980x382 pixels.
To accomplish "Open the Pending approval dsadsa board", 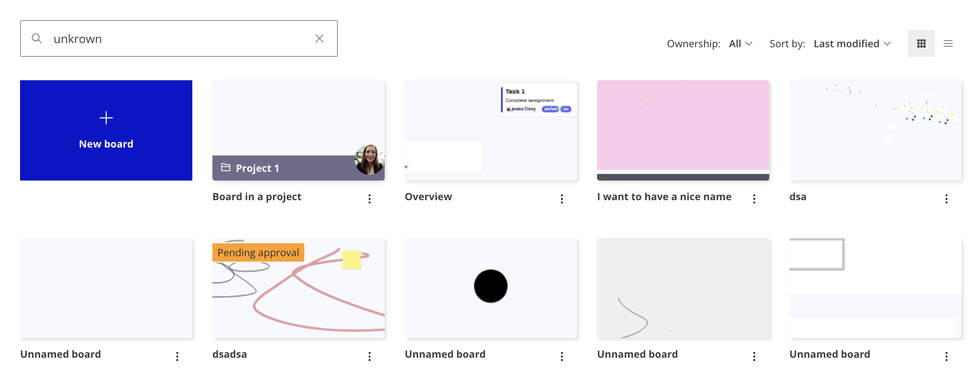I will pos(299,288).
